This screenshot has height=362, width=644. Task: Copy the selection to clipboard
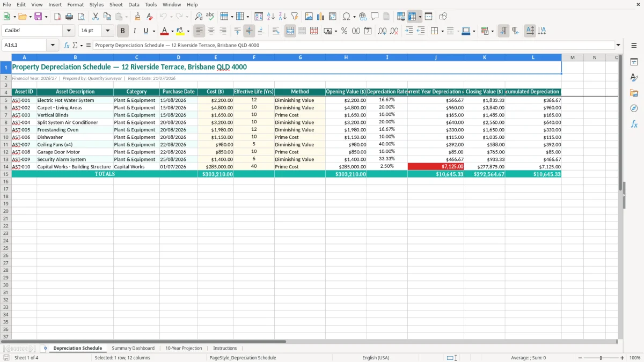click(x=107, y=17)
